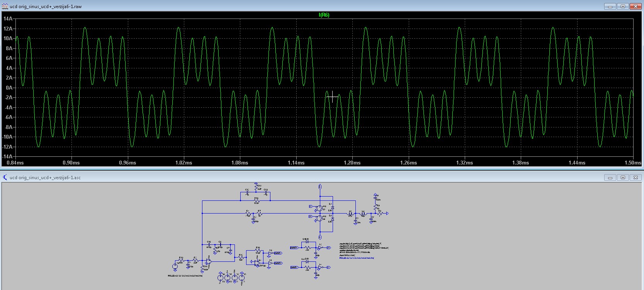
Task: Select the leftmost of four bottom voltage sources
Action: point(220,278)
